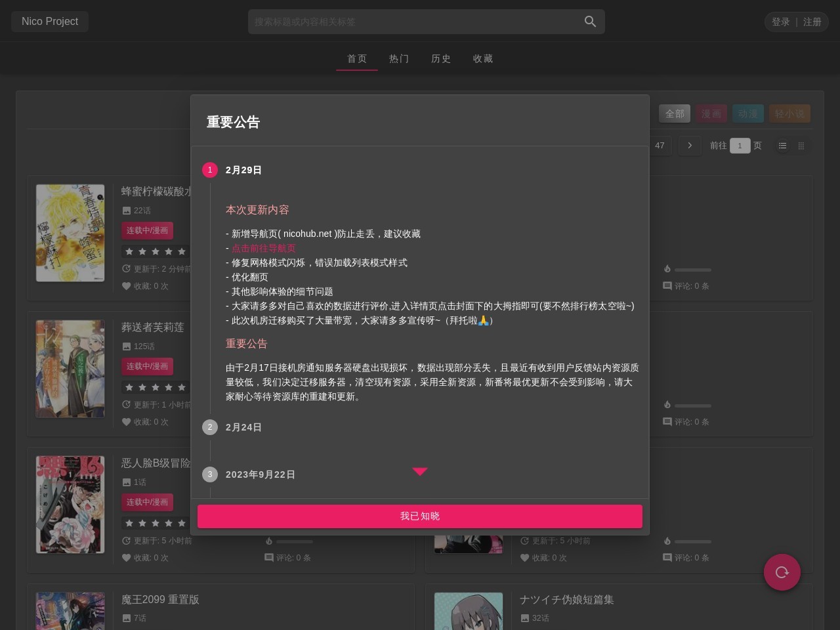Click the chapter count icon showing 22话
840x630 pixels.
127,210
